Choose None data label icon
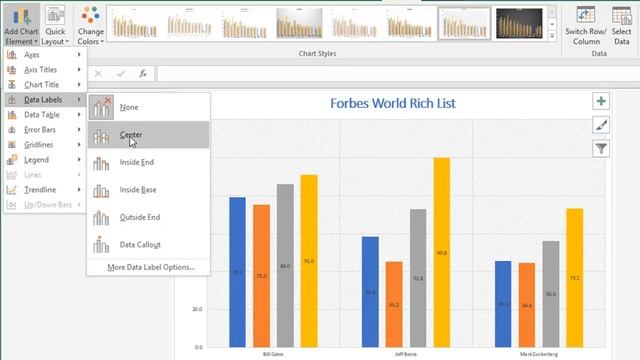The image size is (640, 360). (x=101, y=107)
